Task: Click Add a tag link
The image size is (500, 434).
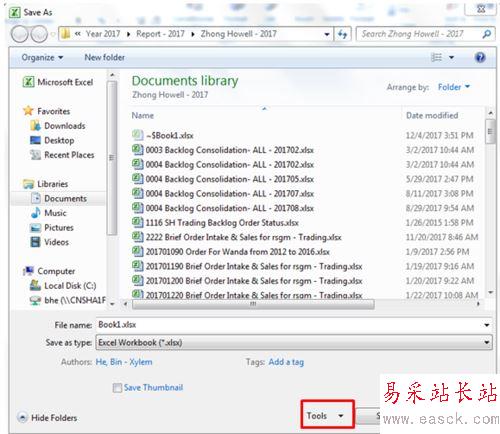Action: [286, 362]
